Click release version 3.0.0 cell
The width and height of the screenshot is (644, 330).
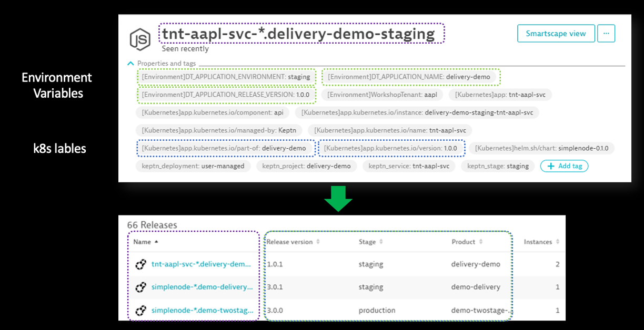[x=275, y=311]
